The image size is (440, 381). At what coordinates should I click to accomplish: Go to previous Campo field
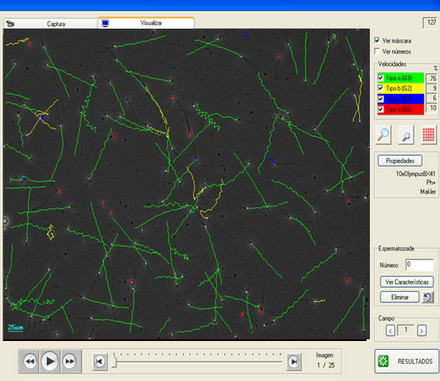click(x=390, y=330)
